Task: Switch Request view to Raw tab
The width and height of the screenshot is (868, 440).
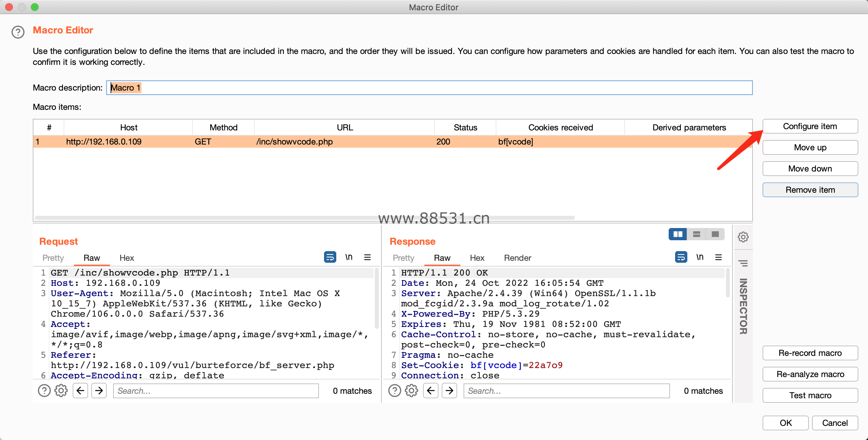Action: [92, 258]
